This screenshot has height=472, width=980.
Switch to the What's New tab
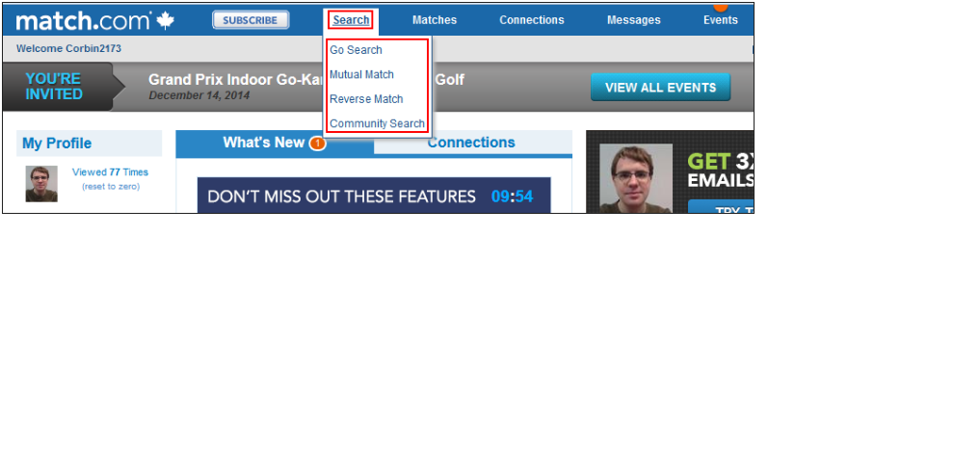click(x=275, y=143)
